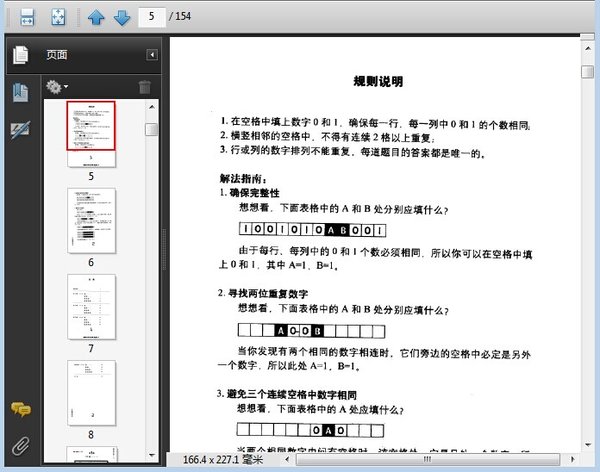The width and height of the screenshot is (600, 472).
Task: Open the gear options dropdown in pages panel
Action: [x=56, y=87]
